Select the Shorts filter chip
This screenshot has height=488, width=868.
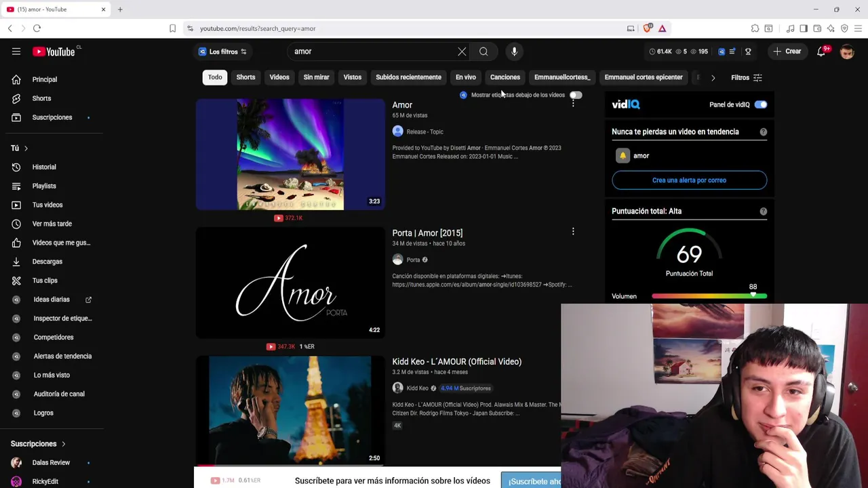coord(245,77)
